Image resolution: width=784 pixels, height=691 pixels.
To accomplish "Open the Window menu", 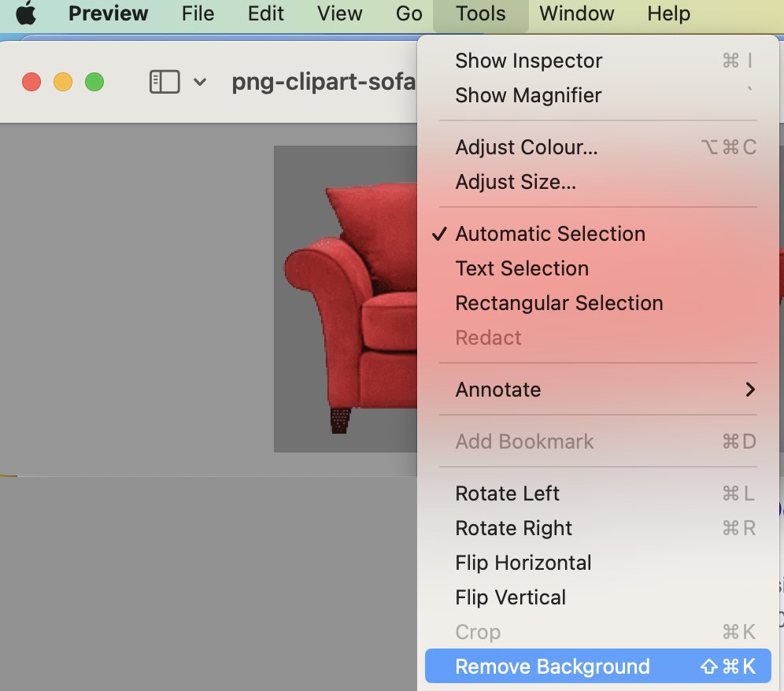I will click(x=576, y=13).
